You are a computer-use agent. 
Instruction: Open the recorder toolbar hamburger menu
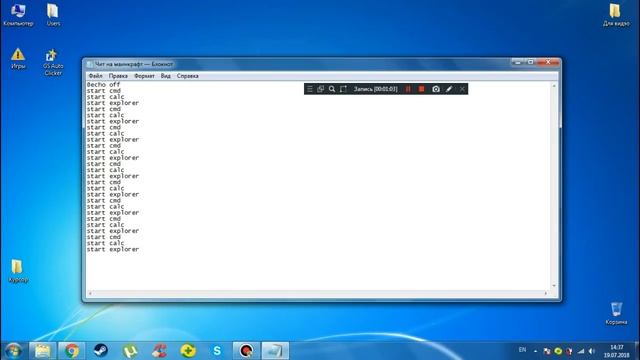click(310, 89)
